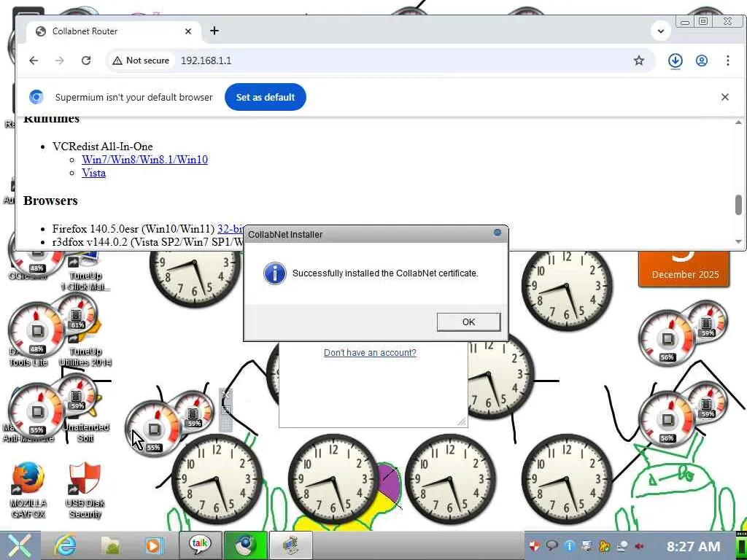Open the media player taskbar icon
The width and height of the screenshot is (747, 560).
(x=153, y=545)
